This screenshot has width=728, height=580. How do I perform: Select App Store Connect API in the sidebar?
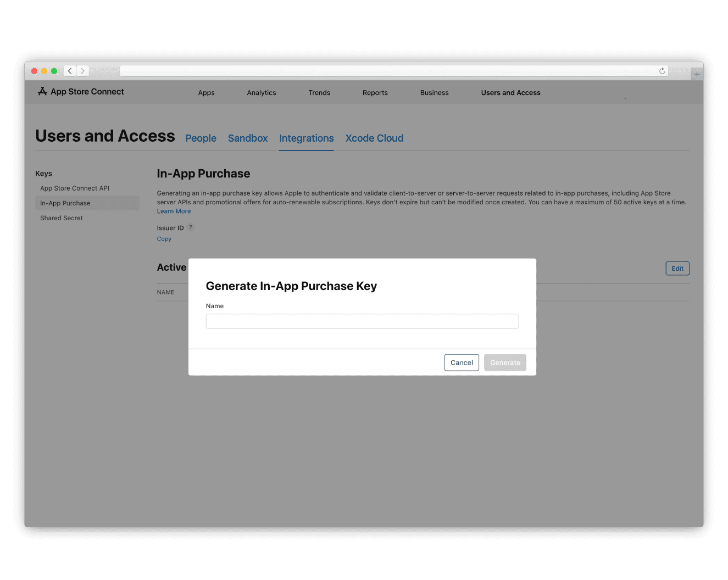tap(75, 188)
